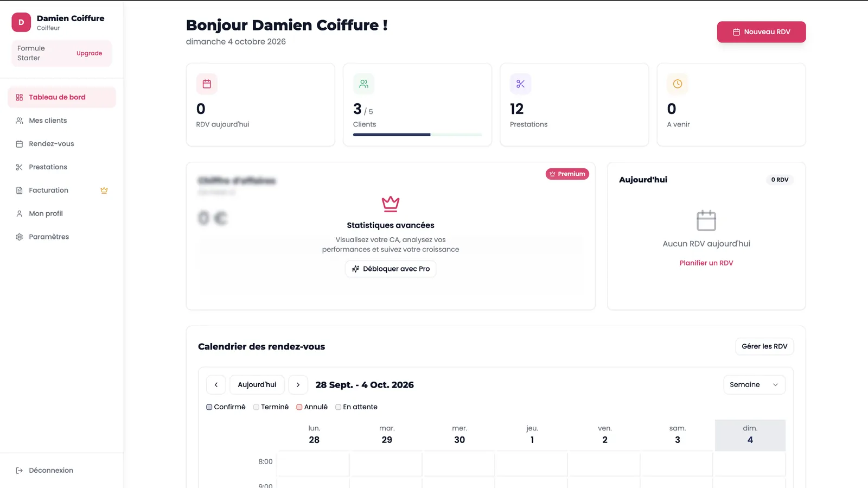Click clock icon on A venir card
The image size is (868, 488).
click(678, 84)
